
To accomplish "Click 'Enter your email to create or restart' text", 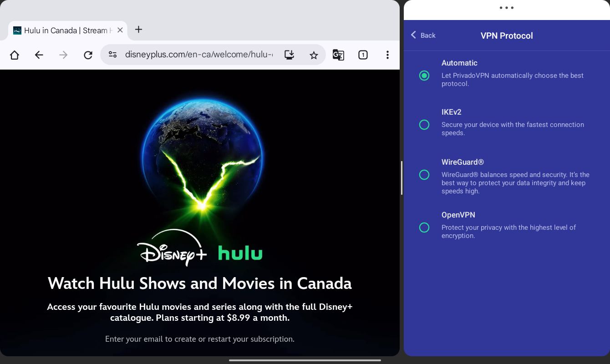I will 200,339.
